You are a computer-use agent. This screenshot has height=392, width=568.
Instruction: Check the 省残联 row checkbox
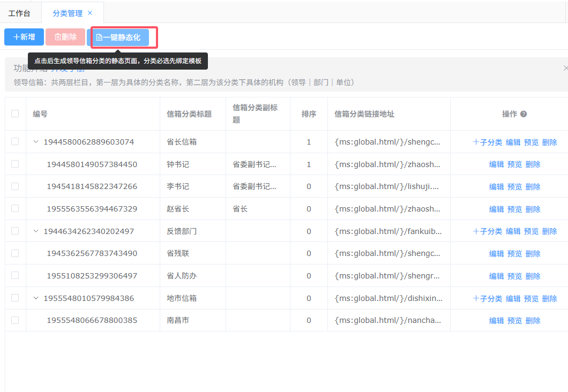click(x=15, y=253)
